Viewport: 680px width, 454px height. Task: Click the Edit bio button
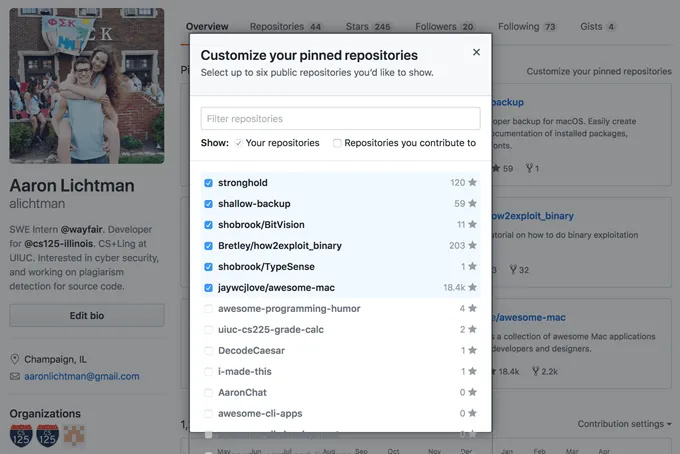tap(87, 316)
